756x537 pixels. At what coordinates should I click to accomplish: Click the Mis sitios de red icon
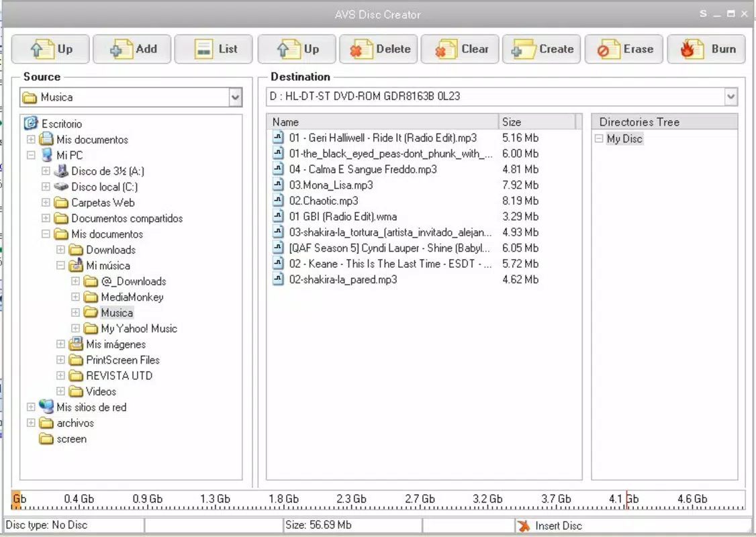[46, 406]
